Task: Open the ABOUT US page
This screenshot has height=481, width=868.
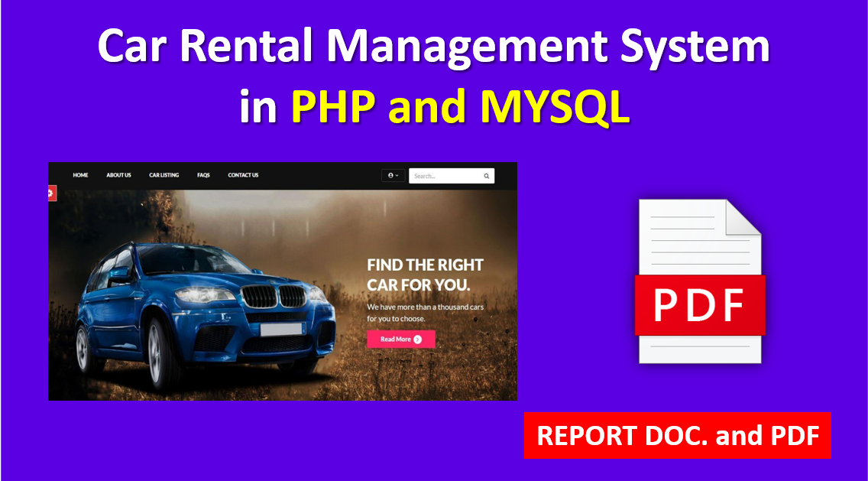Action: [x=118, y=175]
